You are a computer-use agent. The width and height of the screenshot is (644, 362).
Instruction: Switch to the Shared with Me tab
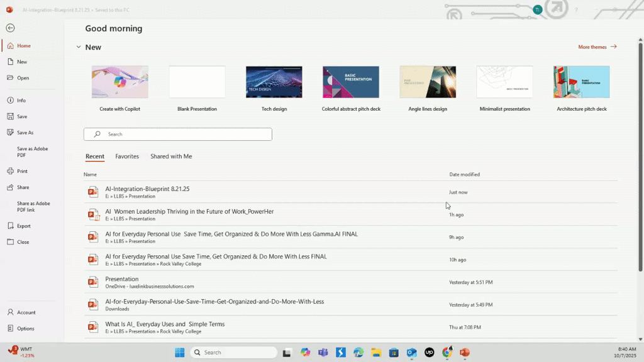point(171,156)
